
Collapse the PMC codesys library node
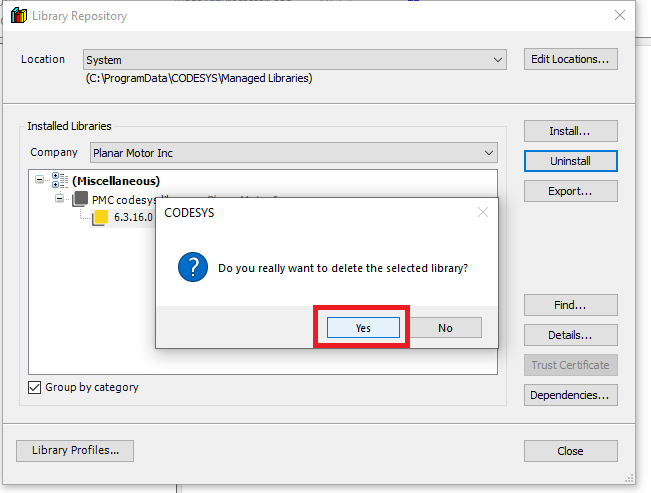[61, 199]
